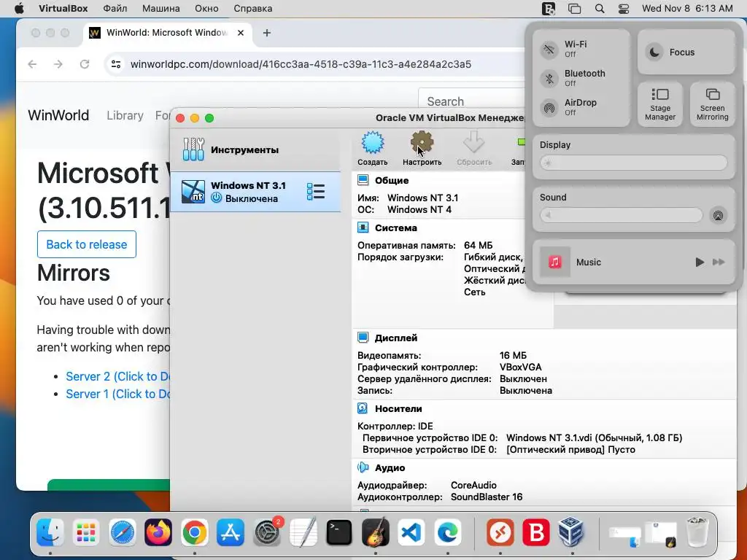Screen dimensions: 747x560
Task: Open the list menu icon beside Windows NT 3.1
Action: point(316,192)
